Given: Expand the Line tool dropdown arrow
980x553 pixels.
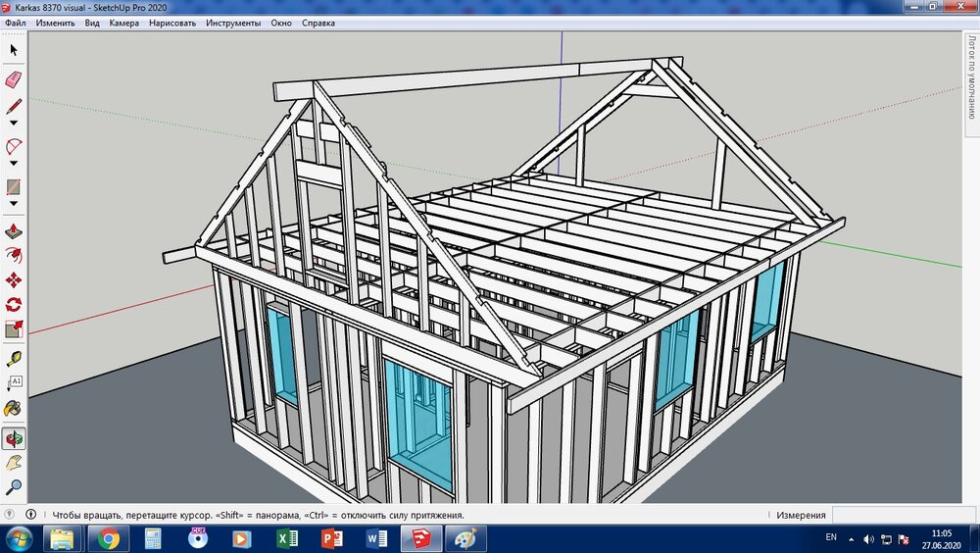Looking at the screenshot, I should [x=14, y=124].
